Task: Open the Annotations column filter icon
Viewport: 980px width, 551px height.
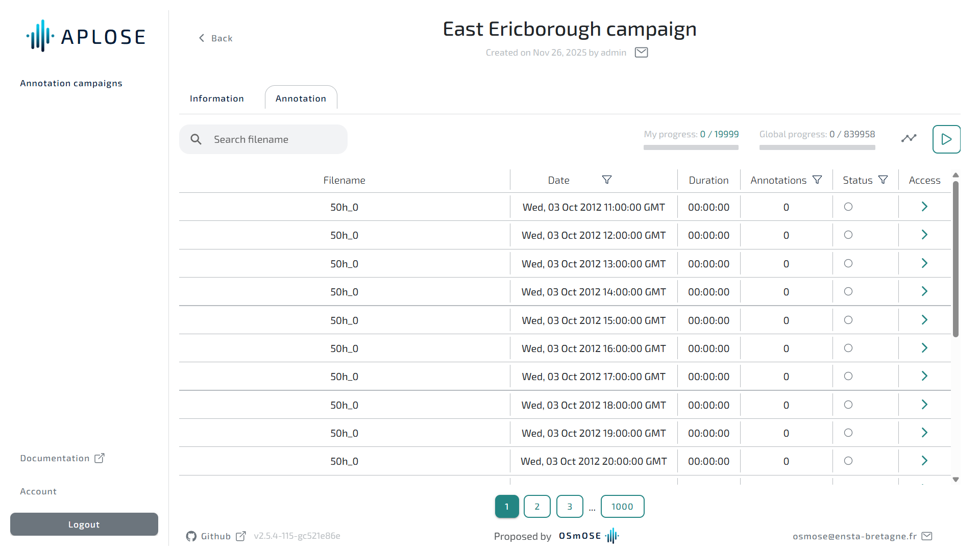Action: click(x=817, y=180)
